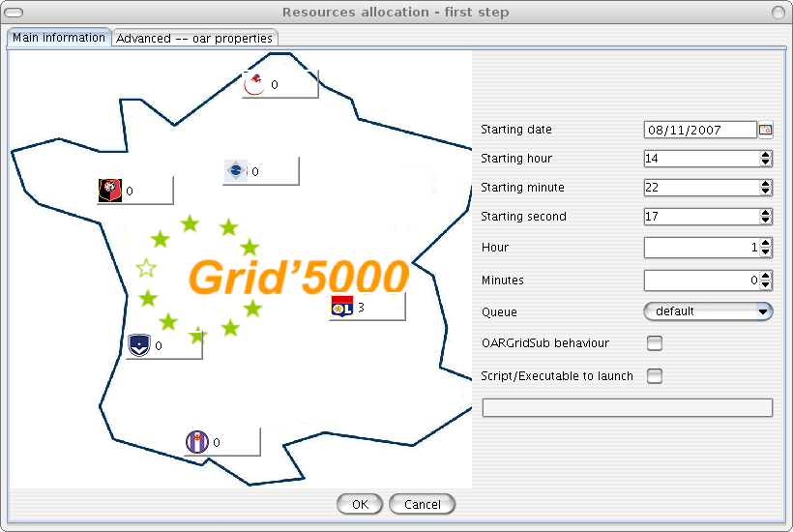Increment the Hour duration spinner
This screenshot has width=793, height=532.
pos(766,243)
